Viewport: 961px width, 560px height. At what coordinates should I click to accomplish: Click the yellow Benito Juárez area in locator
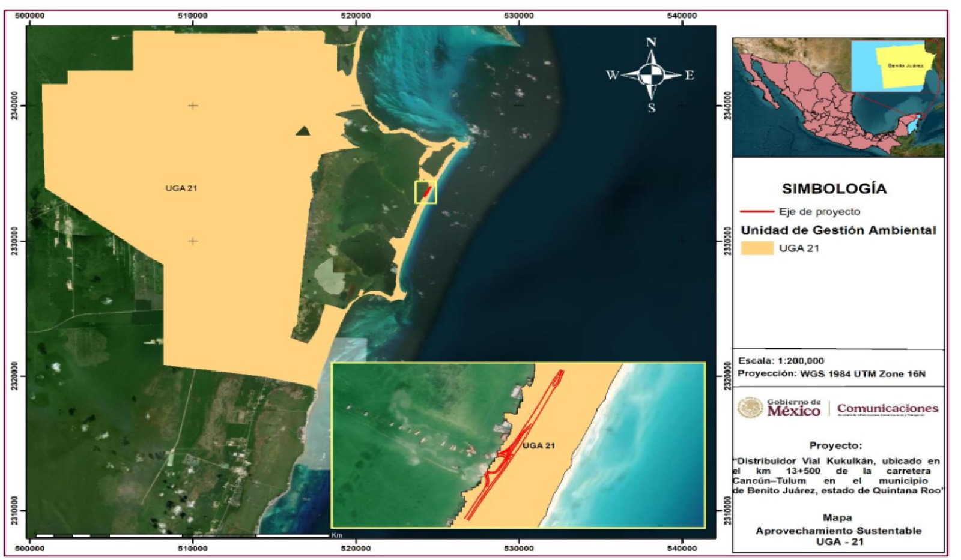pos(901,65)
